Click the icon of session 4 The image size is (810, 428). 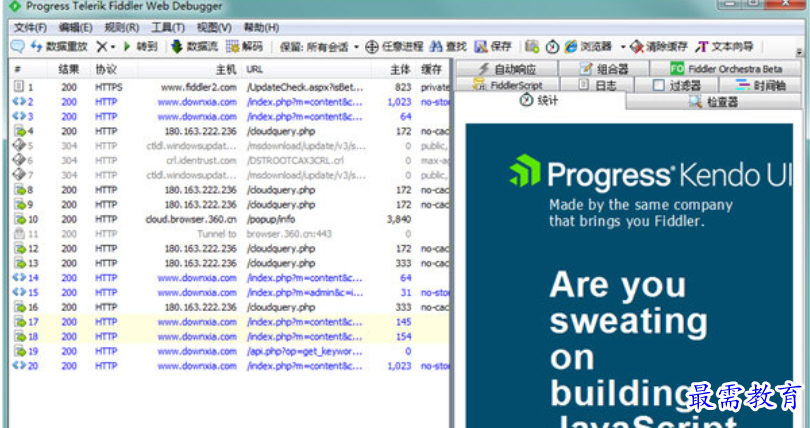click(x=19, y=131)
